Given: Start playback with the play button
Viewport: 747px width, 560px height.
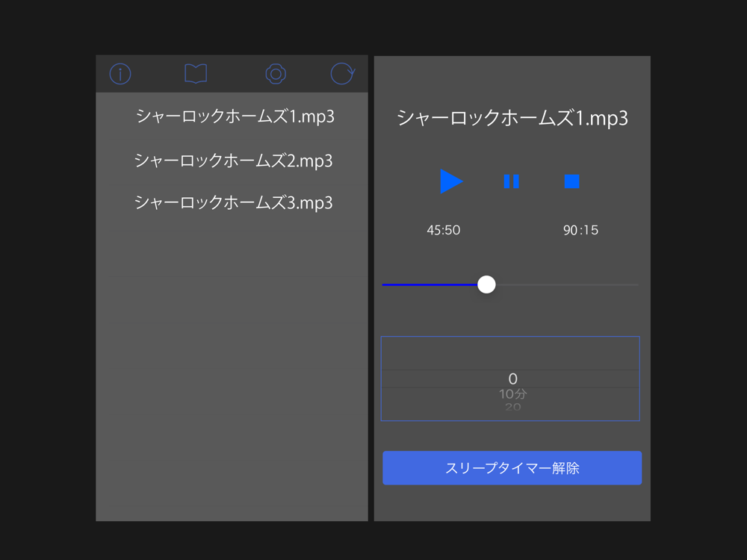Looking at the screenshot, I should pos(451,181).
